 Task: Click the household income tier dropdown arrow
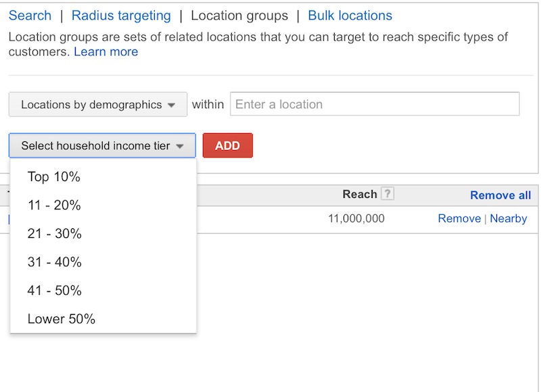click(x=179, y=146)
